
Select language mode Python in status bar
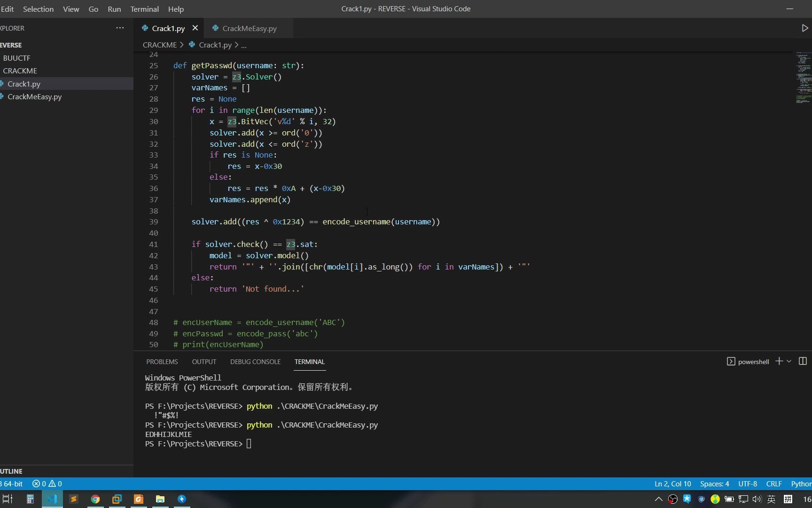pos(801,484)
